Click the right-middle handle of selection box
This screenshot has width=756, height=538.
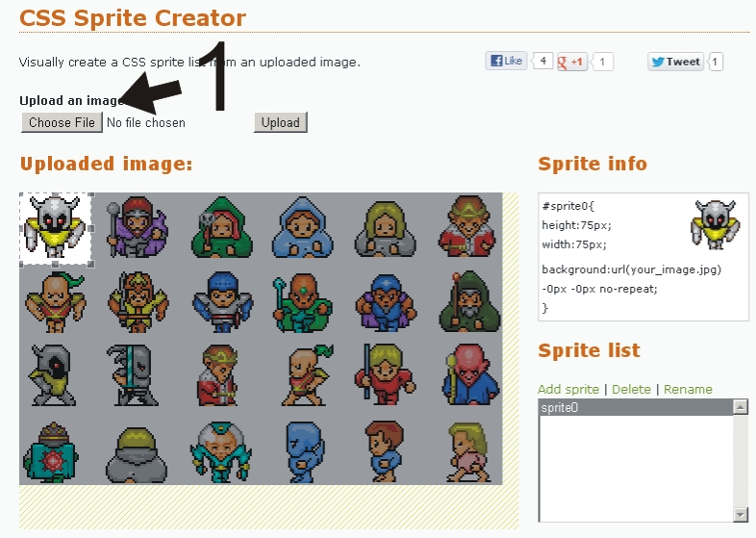[91, 228]
